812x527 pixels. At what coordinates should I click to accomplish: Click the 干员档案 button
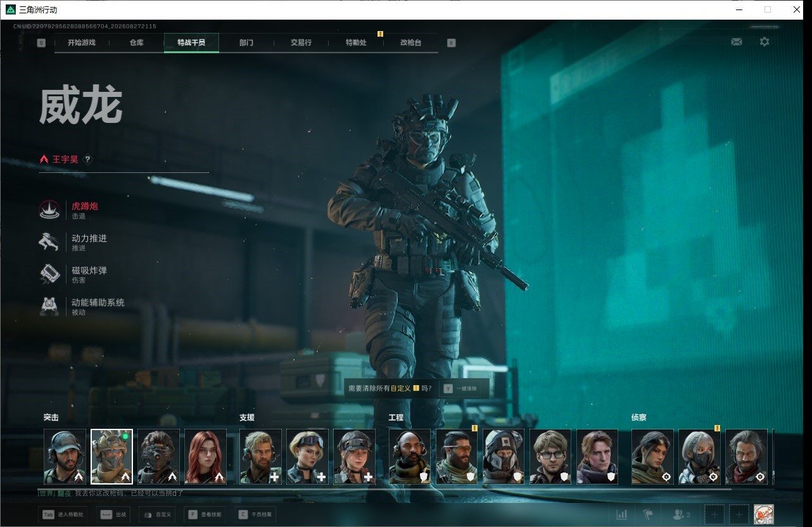(x=256, y=515)
